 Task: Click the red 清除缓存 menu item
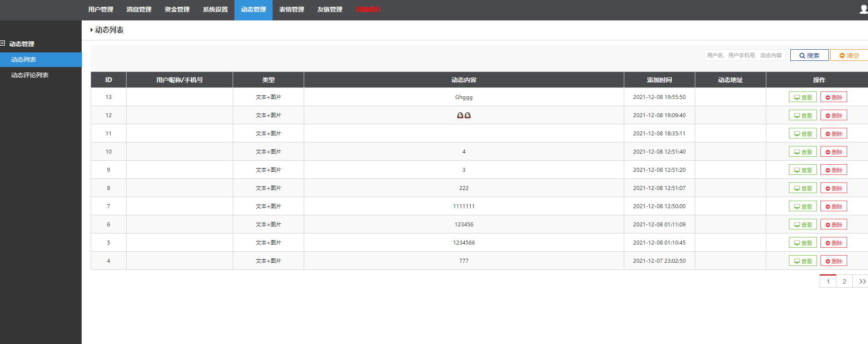coord(368,10)
